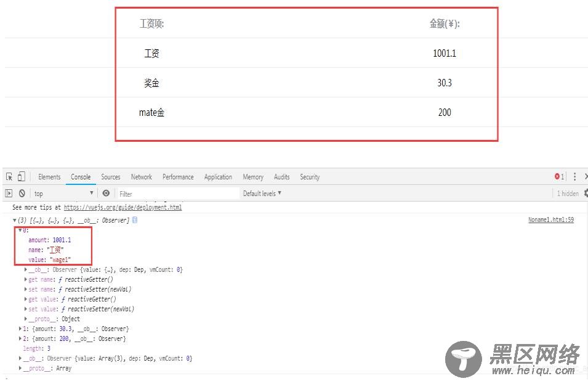Expand array item 2 with amount 200
Viewport: 588px width, 381px height.
(x=20, y=338)
